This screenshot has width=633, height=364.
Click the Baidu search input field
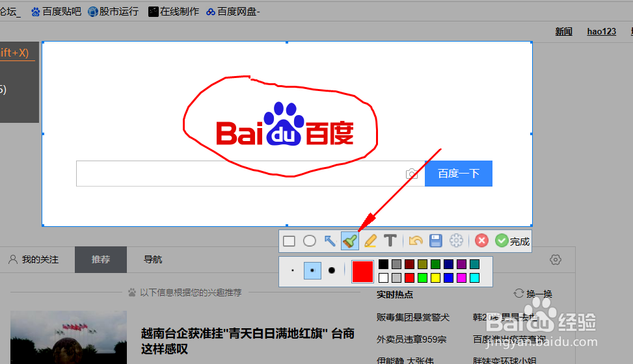[x=250, y=174]
